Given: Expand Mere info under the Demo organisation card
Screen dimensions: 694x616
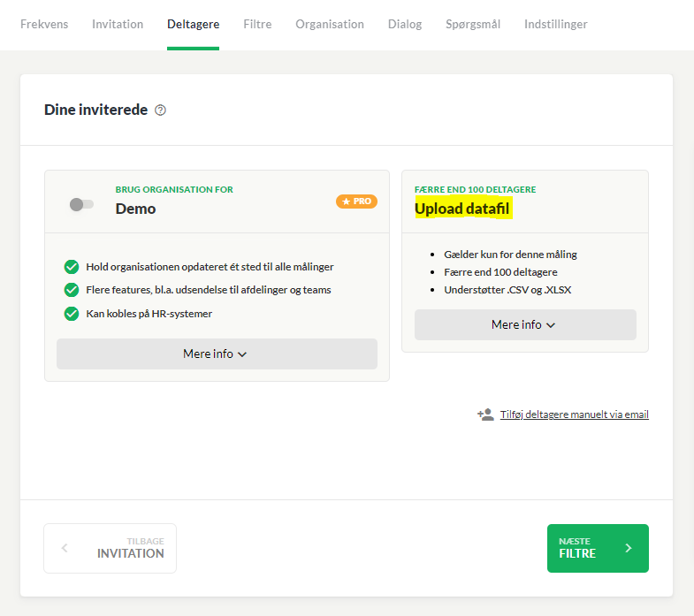Looking at the screenshot, I should [217, 354].
